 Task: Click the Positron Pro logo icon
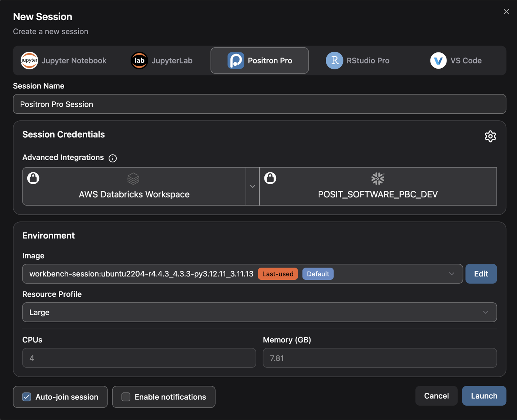click(x=236, y=61)
